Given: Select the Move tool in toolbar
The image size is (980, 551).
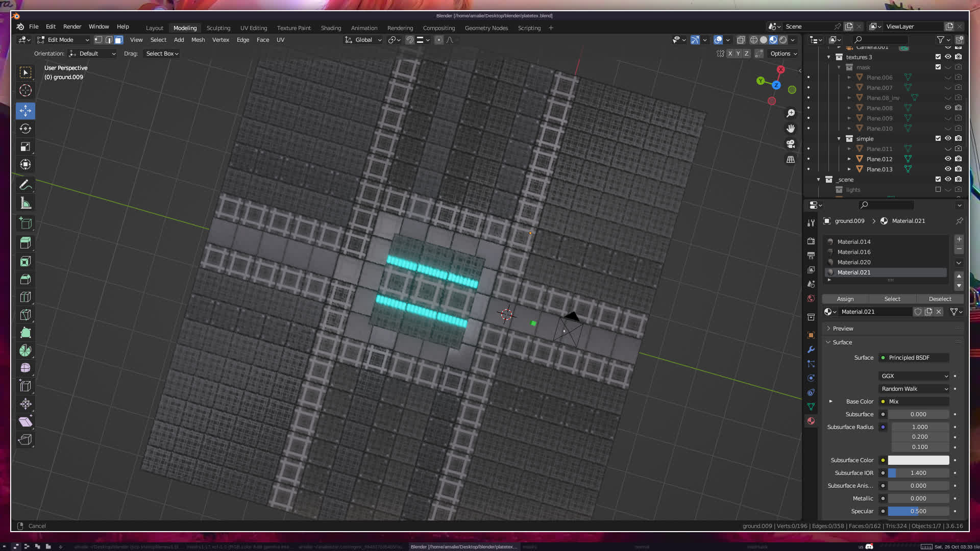Looking at the screenshot, I should (x=26, y=110).
